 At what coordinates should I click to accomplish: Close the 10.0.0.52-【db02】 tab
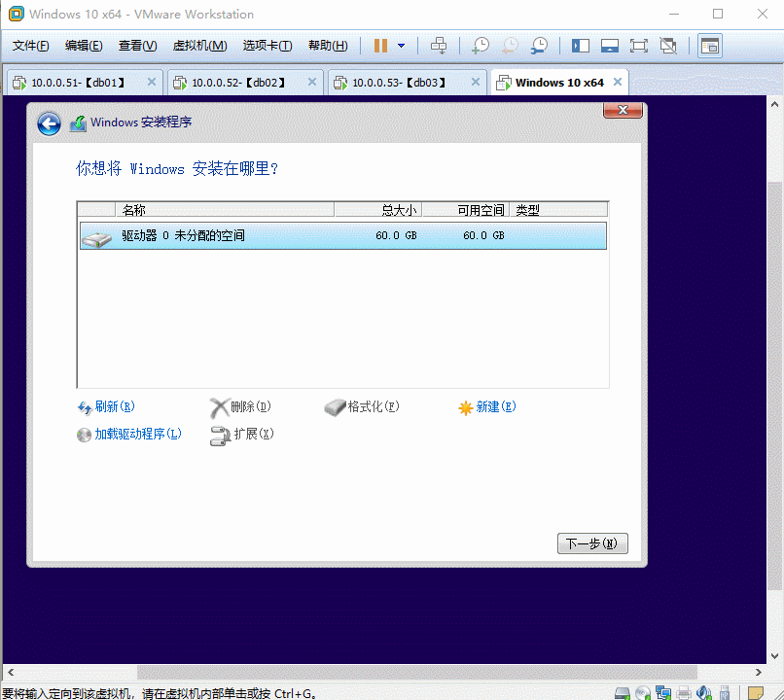point(312,82)
